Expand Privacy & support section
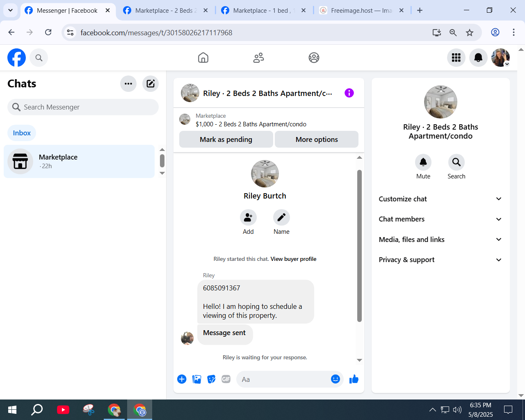Viewport: 525px width, 420px height. [441, 260]
